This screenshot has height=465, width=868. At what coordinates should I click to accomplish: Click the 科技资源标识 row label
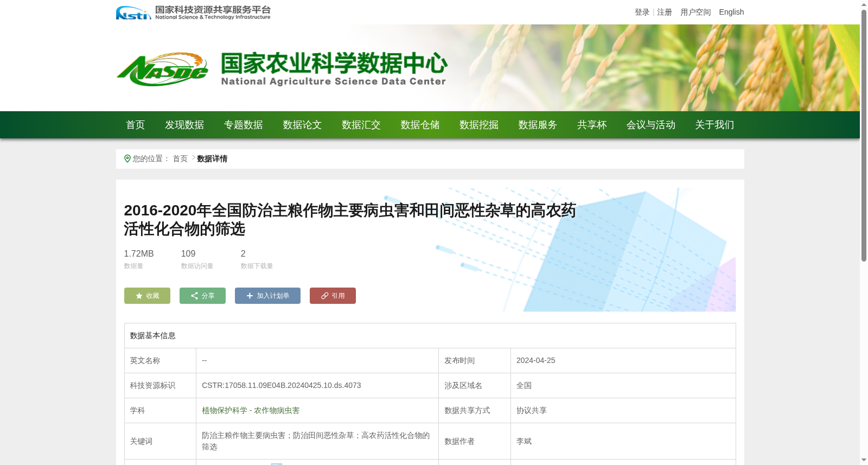tap(152, 385)
